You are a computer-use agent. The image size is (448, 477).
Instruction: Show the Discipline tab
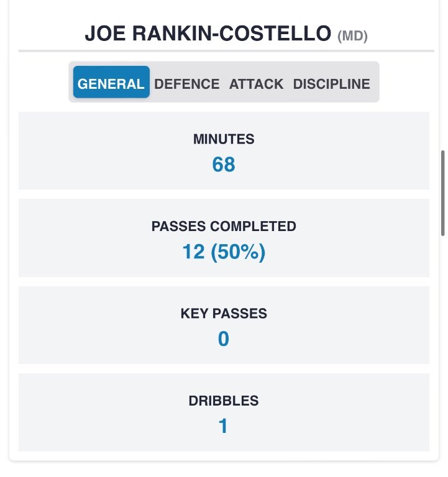331,84
